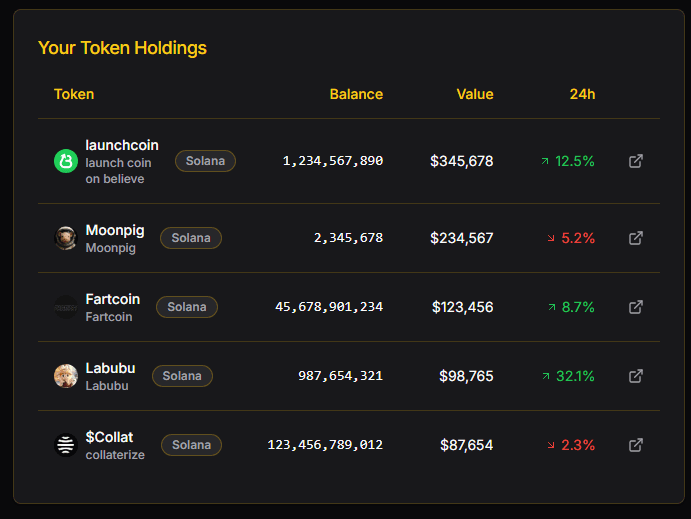Click the Solana badge beside launchcoin
Image resolution: width=691 pixels, height=519 pixels.
[x=205, y=161]
